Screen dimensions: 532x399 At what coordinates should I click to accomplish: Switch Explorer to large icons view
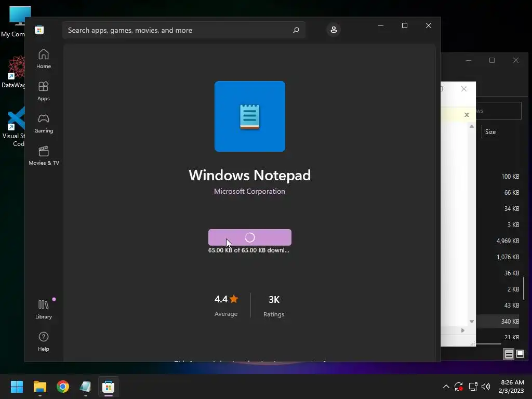pyautogui.click(x=520, y=354)
